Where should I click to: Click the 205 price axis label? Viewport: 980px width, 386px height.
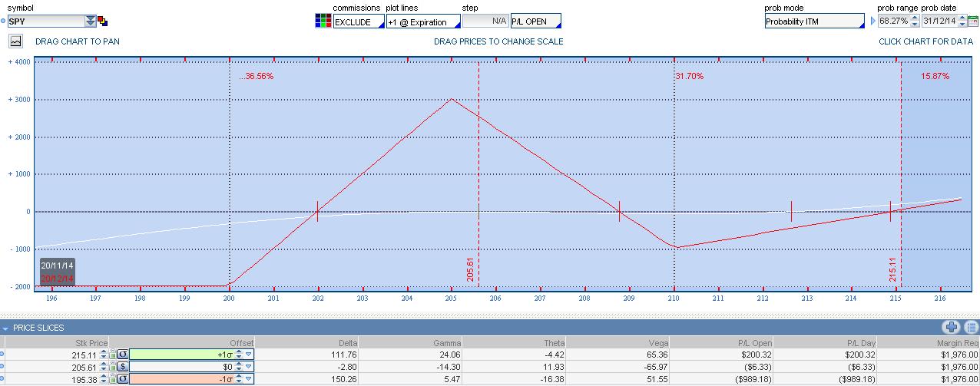pyautogui.click(x=451, y=299)
